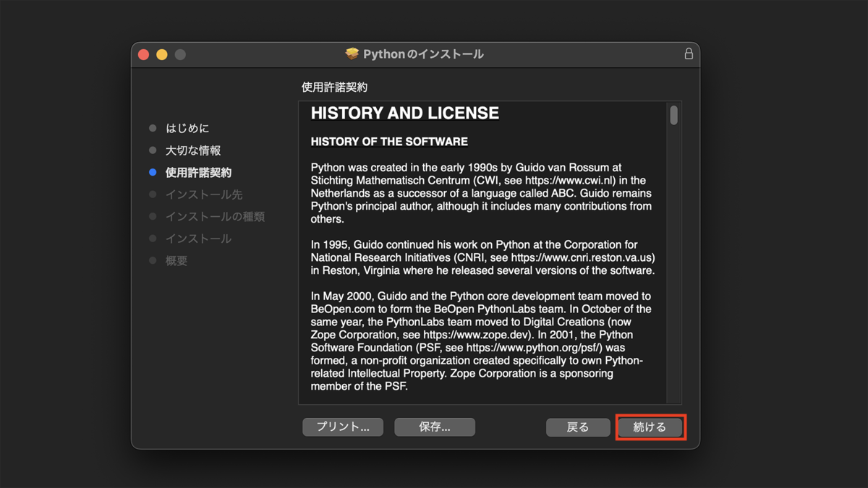This screenshot has width=868, height=488.
Task: Select the 大切な情報 step in sidebar
Action: point(193,150)
